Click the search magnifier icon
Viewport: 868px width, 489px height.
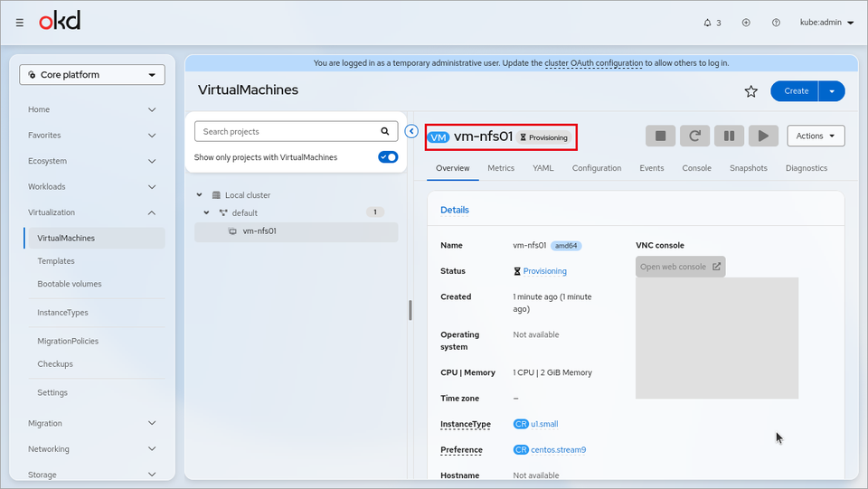[385, 132]
